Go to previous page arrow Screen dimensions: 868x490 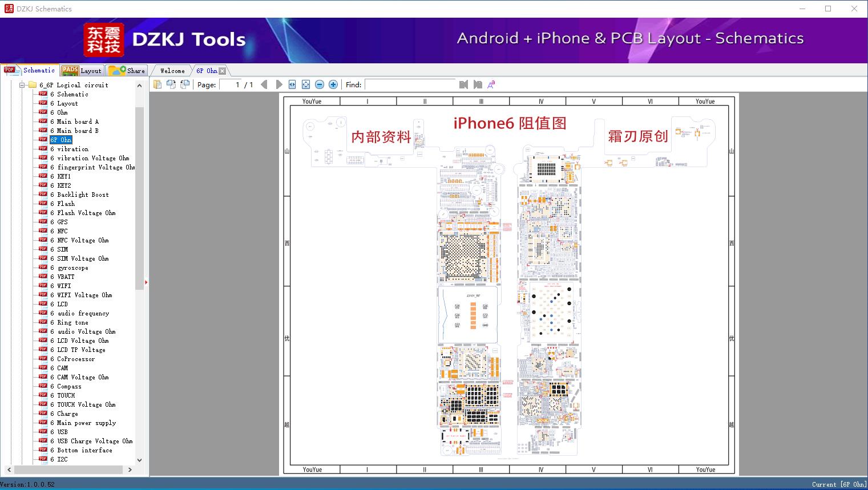pyautogui.click(x=264, y=84)
